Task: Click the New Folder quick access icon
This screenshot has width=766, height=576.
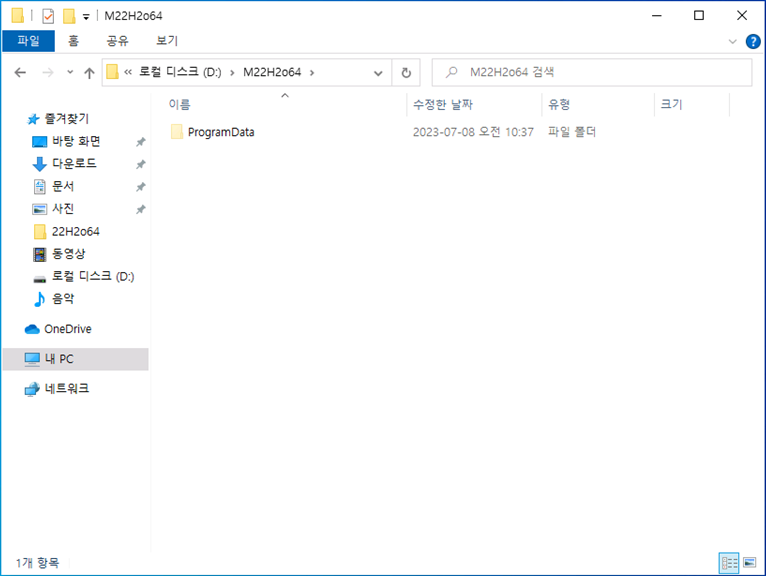Action: (x=69, y=16)
